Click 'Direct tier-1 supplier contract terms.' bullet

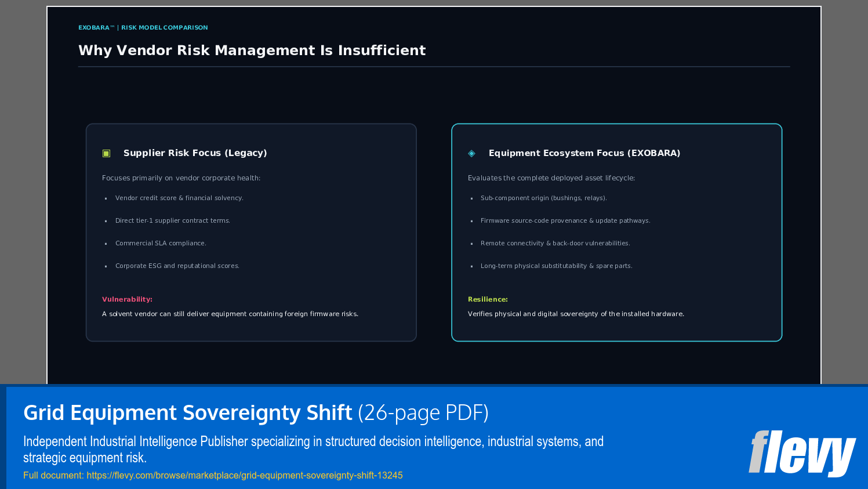click(173, 220)
